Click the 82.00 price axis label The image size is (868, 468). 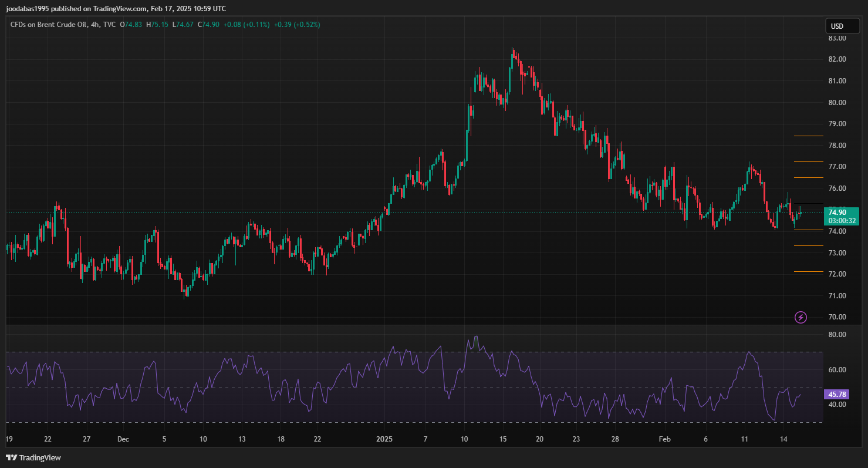pyautogui.click(x=837, y=59)
